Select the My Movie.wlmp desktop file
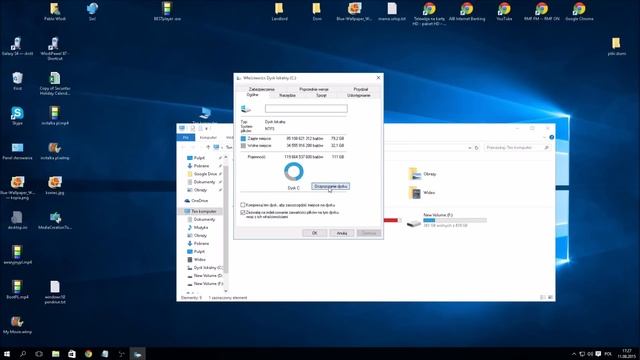 pyautogui.click(x=17, y=324)
